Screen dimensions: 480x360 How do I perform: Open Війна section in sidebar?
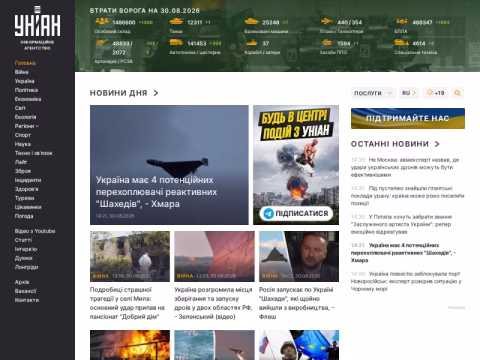[21, 72]
